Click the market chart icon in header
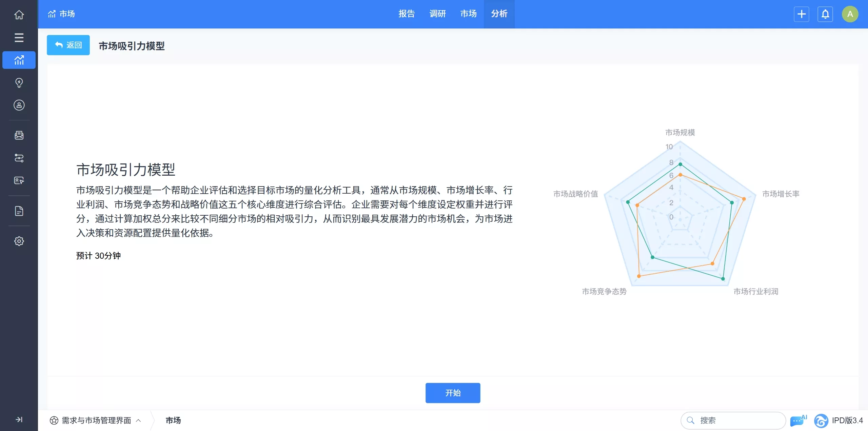This screenshot has width=868, height=431. [52, 14]
